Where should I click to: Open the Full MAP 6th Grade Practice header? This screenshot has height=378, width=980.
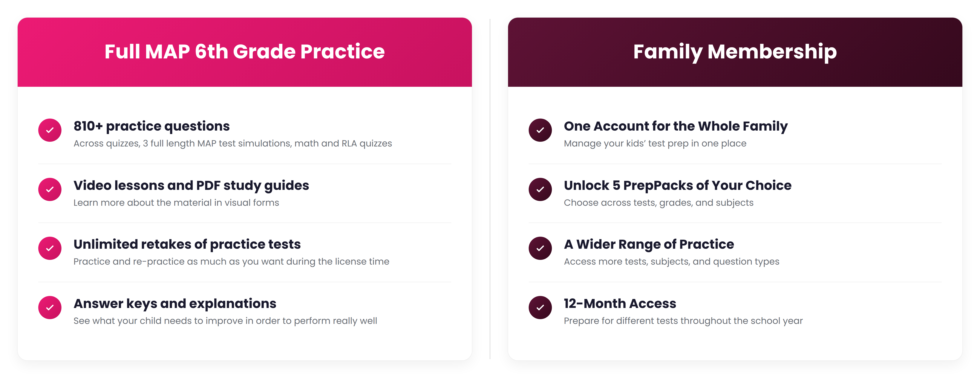point(245,52)
